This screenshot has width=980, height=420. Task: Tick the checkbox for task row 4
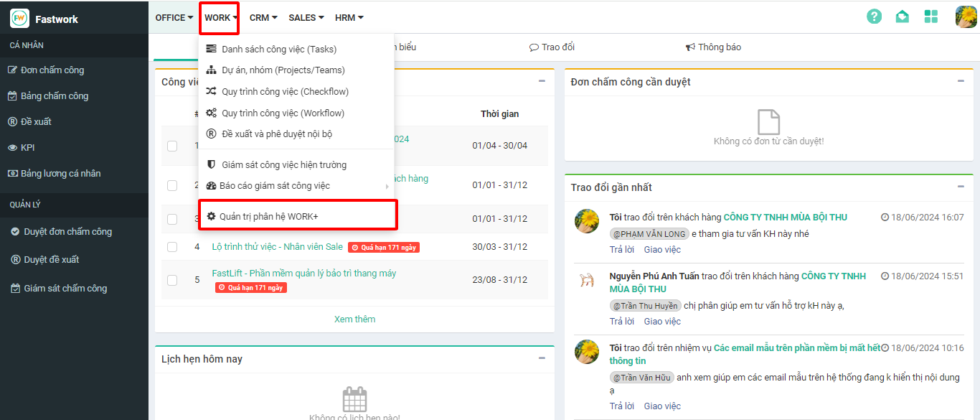coord(172,247)
